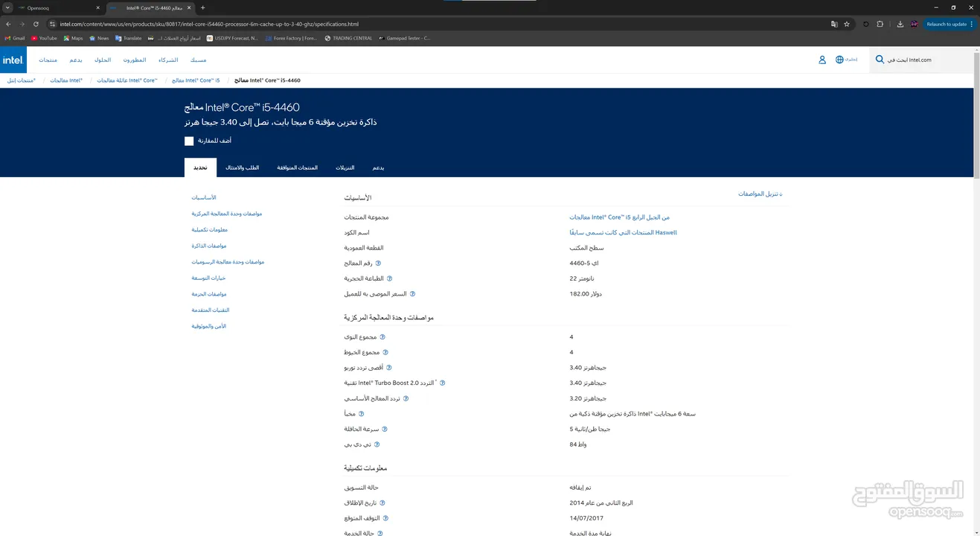The height and width of the screenshot is (536, 980).
Task: Click the magnifier search icon
Action: coord(880,60)
